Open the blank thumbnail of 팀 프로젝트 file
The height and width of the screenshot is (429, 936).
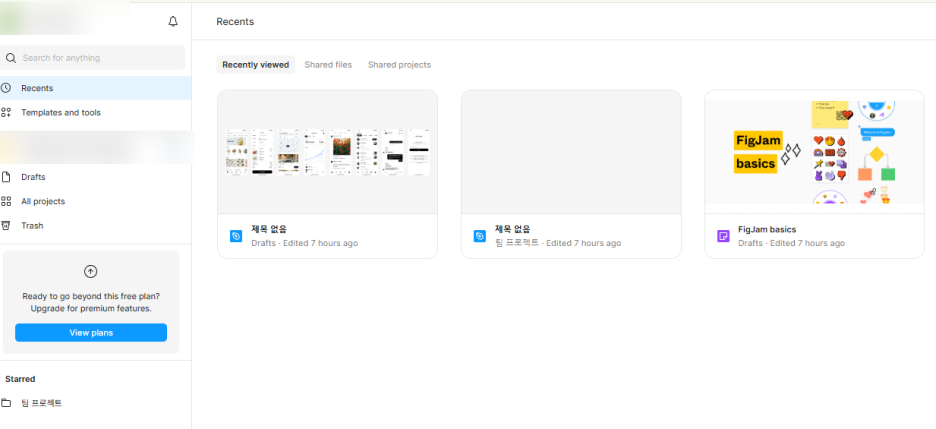(x=571, y=152)
